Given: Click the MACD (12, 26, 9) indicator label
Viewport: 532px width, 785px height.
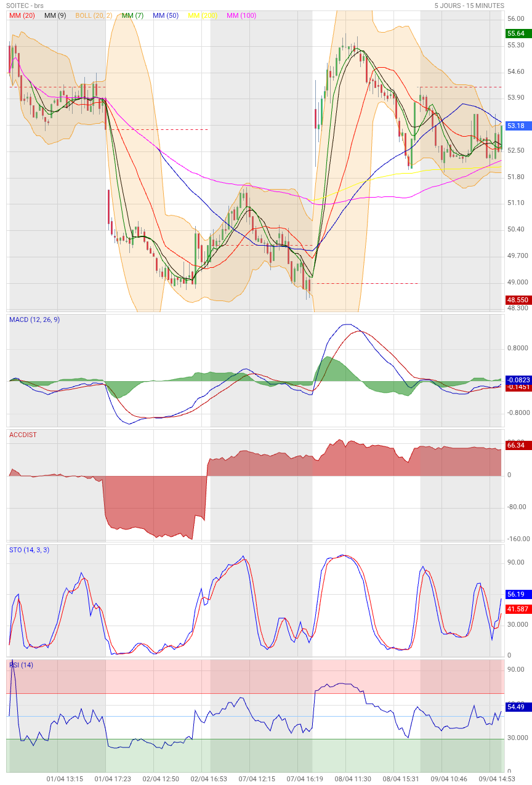Looking at the screenshot, I should [34, 320].
